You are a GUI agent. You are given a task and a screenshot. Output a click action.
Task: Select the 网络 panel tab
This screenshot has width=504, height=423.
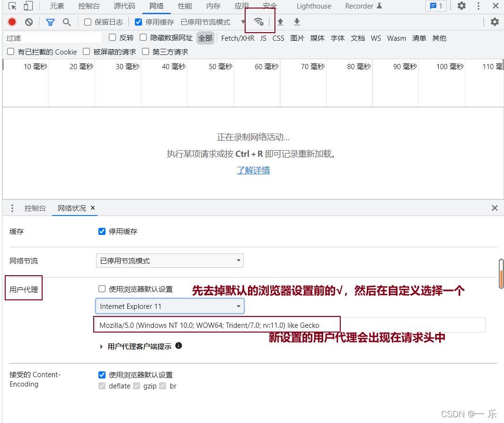point(157,6)
